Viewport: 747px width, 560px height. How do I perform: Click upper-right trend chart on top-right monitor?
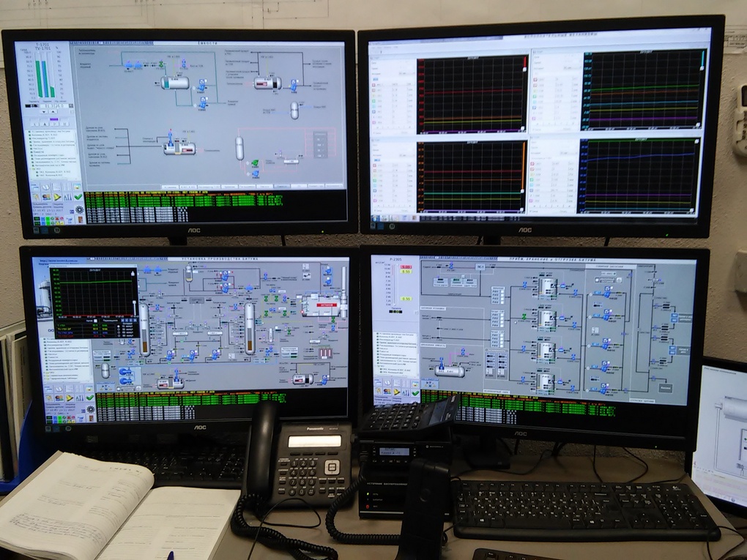[x=644, y=91]
